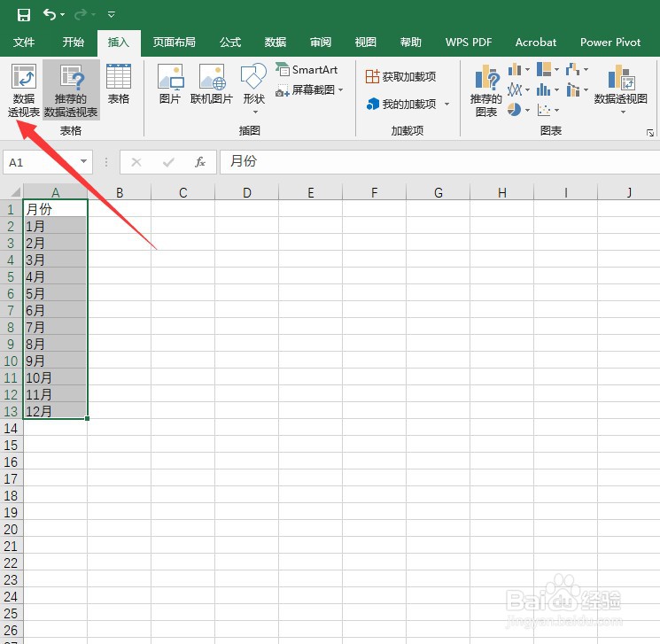Switch to the Acrobat tab

pyautogui.click(x=536, y=43)
